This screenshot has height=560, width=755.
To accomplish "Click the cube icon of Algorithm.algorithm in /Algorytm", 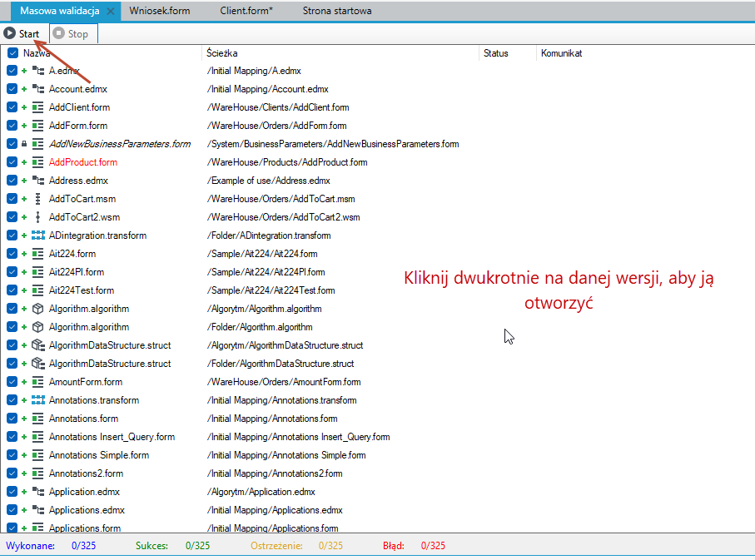I will (38, 309).
